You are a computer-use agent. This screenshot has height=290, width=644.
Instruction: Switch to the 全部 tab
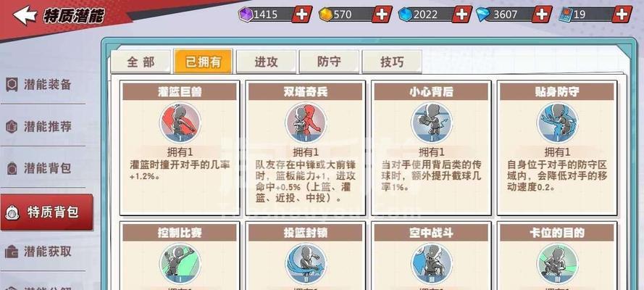coord(141,62)
